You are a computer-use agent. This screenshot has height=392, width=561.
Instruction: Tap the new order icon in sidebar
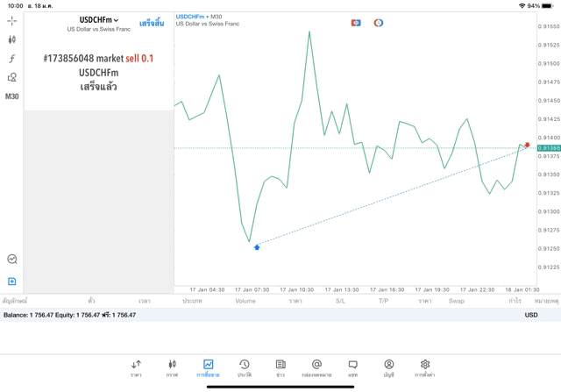tap(12, 282)
